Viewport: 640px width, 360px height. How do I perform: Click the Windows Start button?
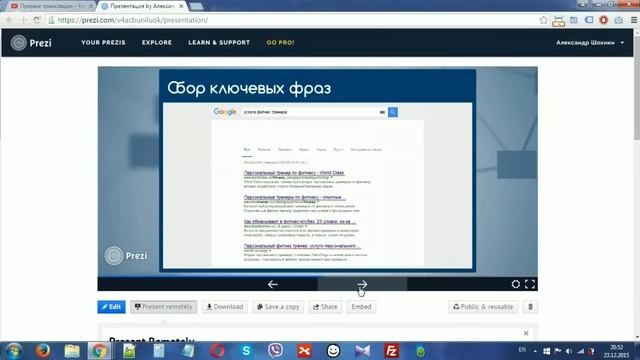13,351
